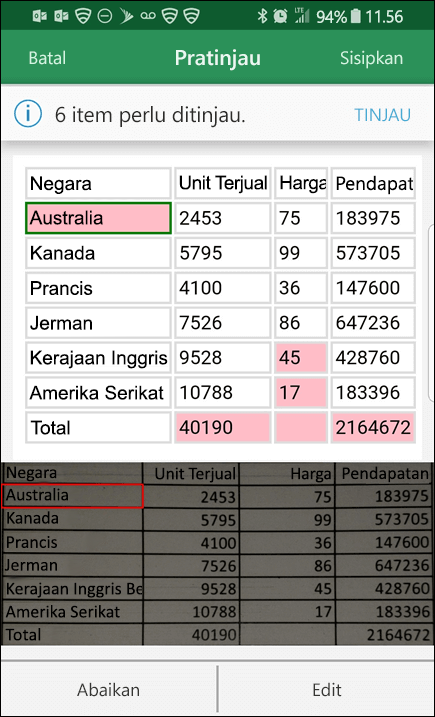Image resolution: width=435 pixels, height=717 pixels.
Task: Tap the TINJAU review link
Action: (382, 115)
